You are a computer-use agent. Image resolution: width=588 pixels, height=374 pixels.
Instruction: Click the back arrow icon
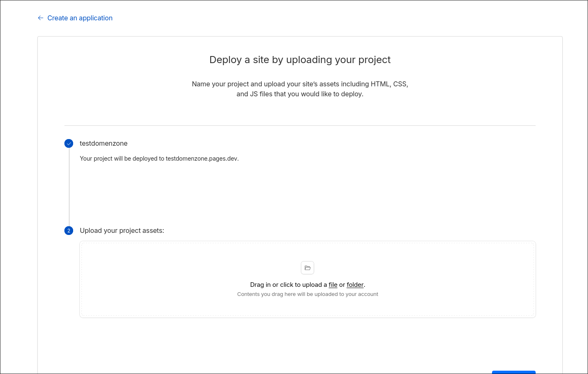[40, 18]
